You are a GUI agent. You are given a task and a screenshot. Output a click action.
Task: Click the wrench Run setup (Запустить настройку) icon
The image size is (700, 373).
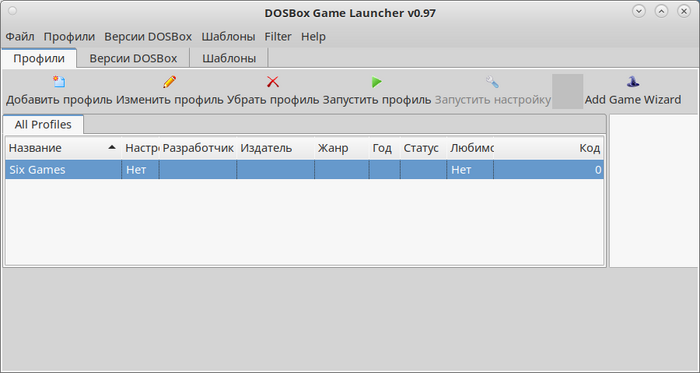click(x=492, y=82)
